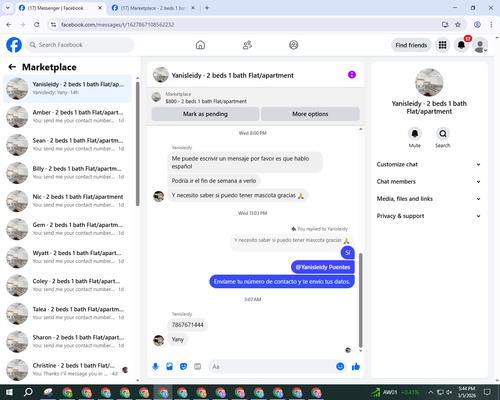Viewport: 500px width, 400px height.
Task: Go back using the Marketplace arrow
Action: pyautogui.click(x=12, y=67)
